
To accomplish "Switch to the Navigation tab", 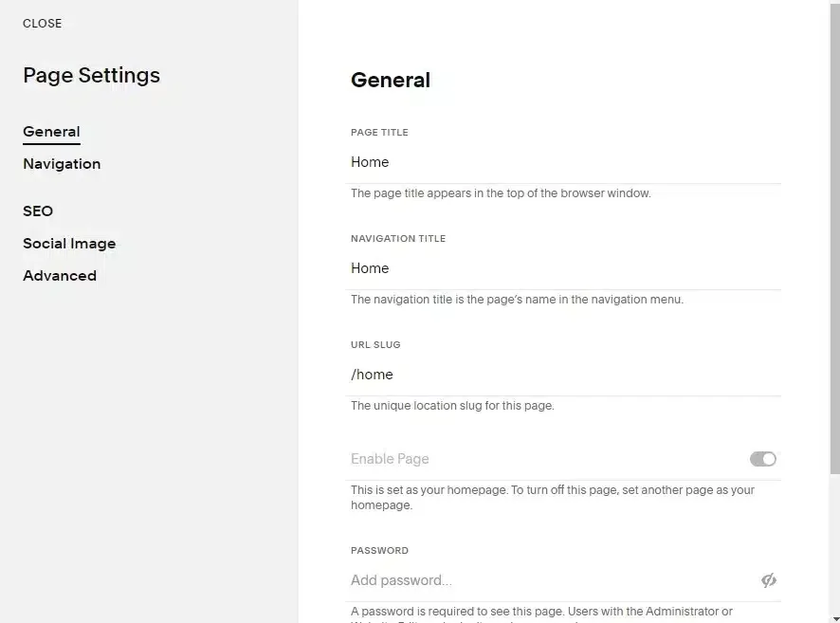I will [62, 164].
